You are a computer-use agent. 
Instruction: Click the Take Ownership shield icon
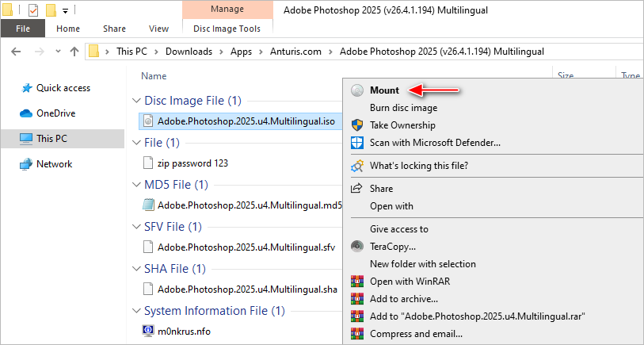click(x=357, y=125)
